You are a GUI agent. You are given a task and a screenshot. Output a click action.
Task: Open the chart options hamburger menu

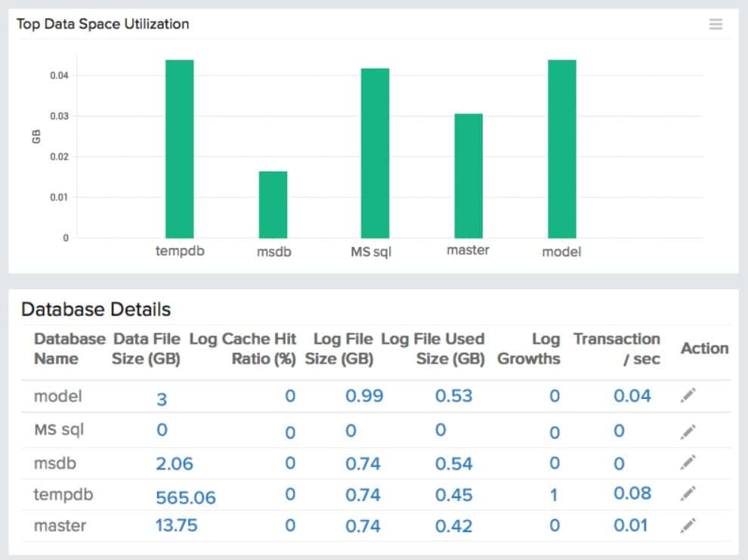[x=716, y=23]
